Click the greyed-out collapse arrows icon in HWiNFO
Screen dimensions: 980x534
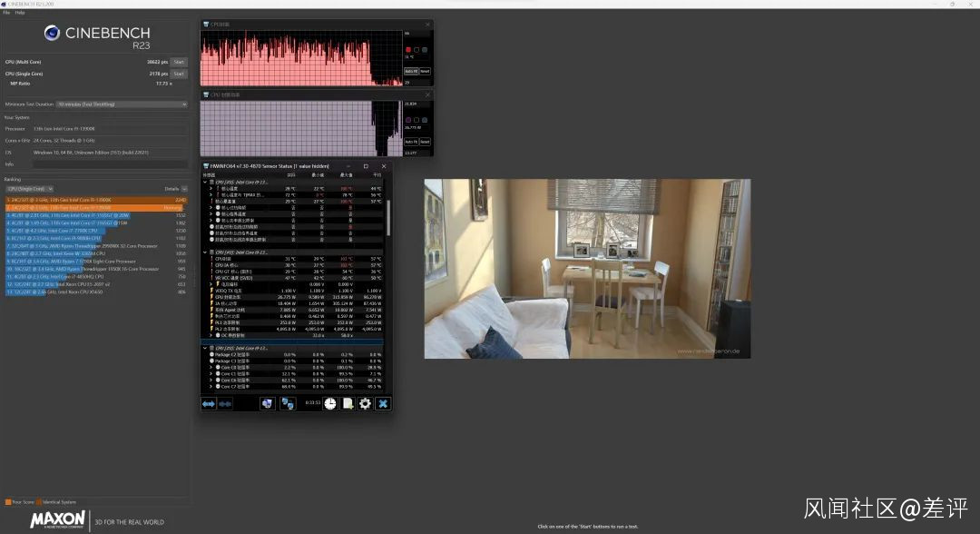click(225, 403)
